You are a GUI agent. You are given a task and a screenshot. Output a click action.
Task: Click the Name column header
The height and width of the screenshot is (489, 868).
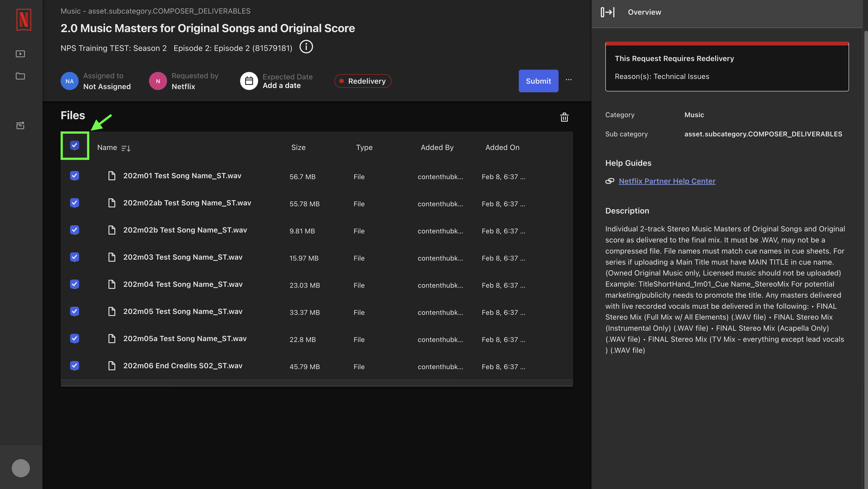point(107,147)
